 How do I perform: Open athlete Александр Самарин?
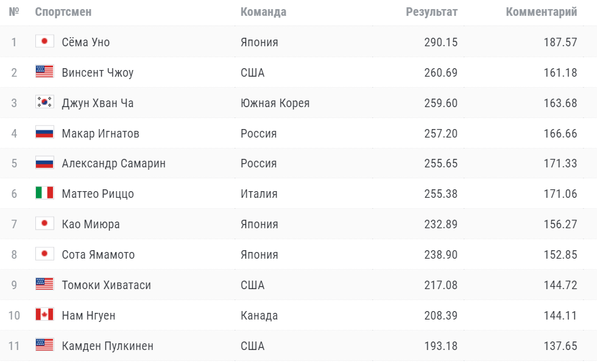click(x=113, y=164)
